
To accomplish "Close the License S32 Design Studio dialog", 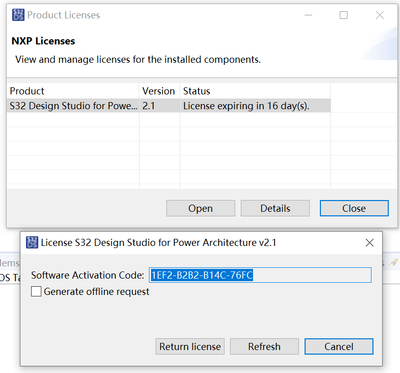I will point(369,243).
